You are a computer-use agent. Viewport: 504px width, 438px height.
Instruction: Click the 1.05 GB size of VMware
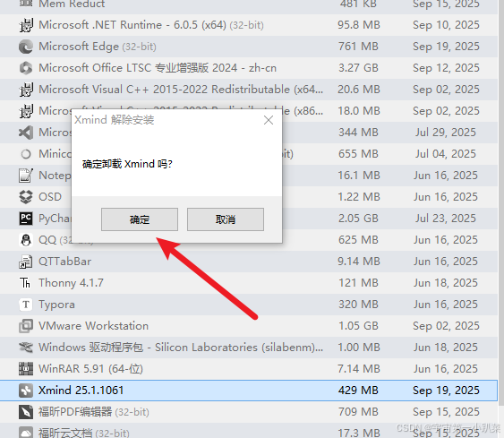coord(358,326)
